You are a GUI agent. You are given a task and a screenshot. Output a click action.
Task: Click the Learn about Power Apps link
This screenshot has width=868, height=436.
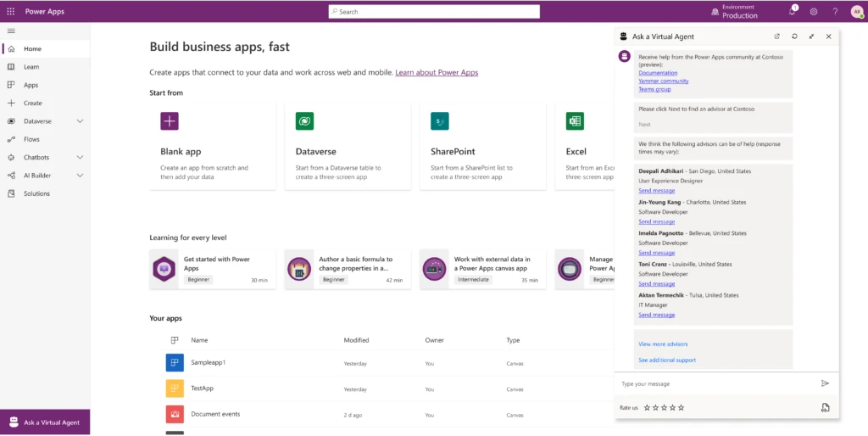tap(437, 73)
